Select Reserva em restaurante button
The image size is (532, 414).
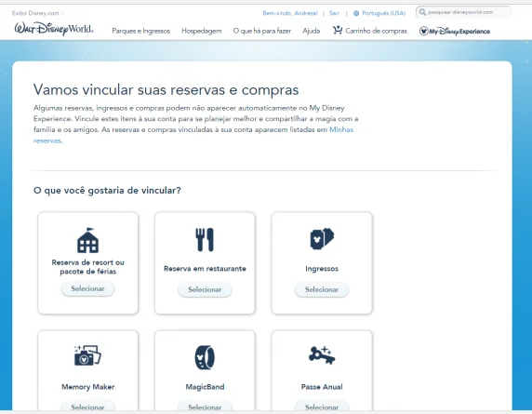[x=205, y=289]
